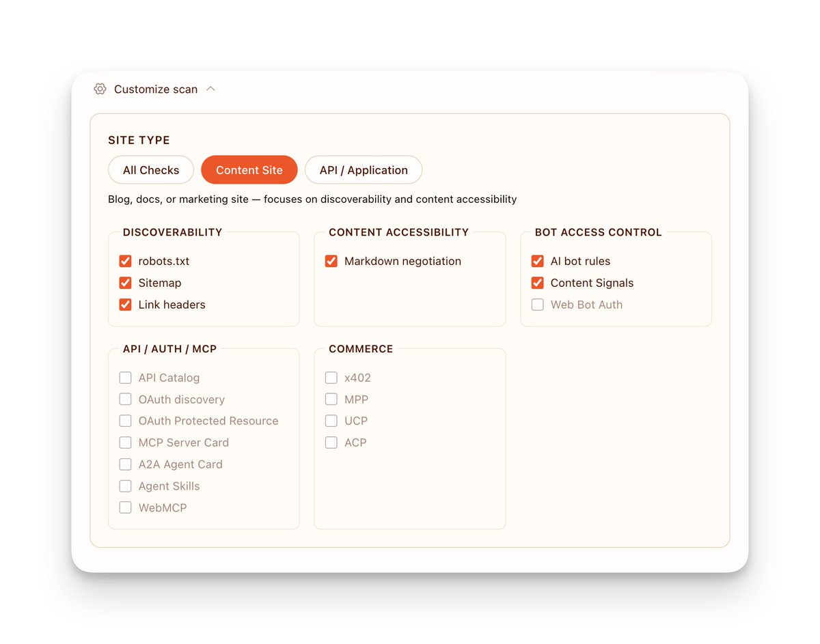Uncheck the Link headers checkbox
The height and width of the screenshot is (644, 820).
pos(125,305)
